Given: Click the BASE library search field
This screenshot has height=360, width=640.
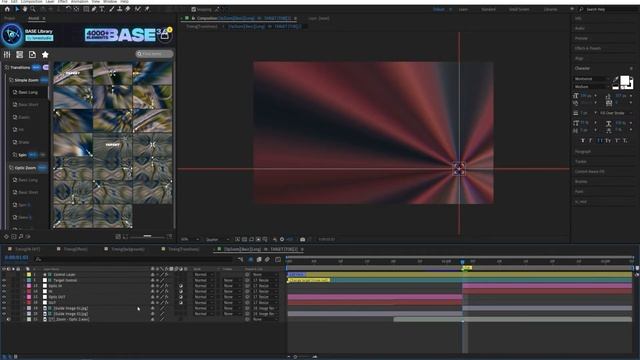Looking at the screenshot, I should (154, 54).
